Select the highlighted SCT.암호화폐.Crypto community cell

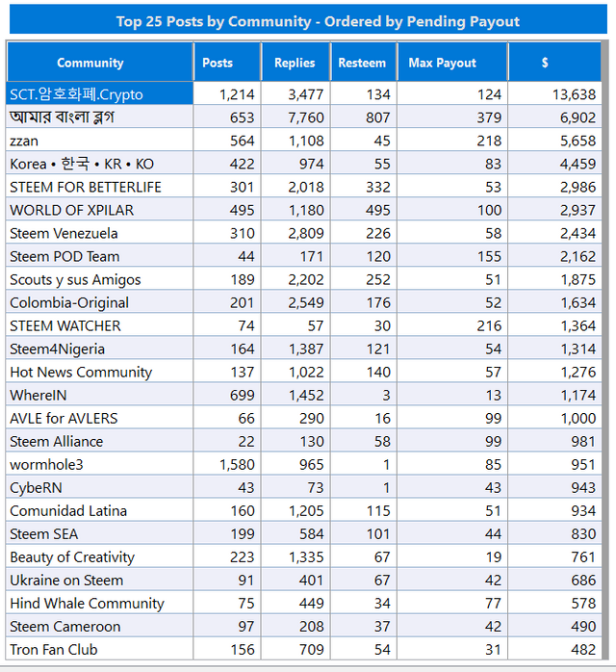(x=99, y=94)
